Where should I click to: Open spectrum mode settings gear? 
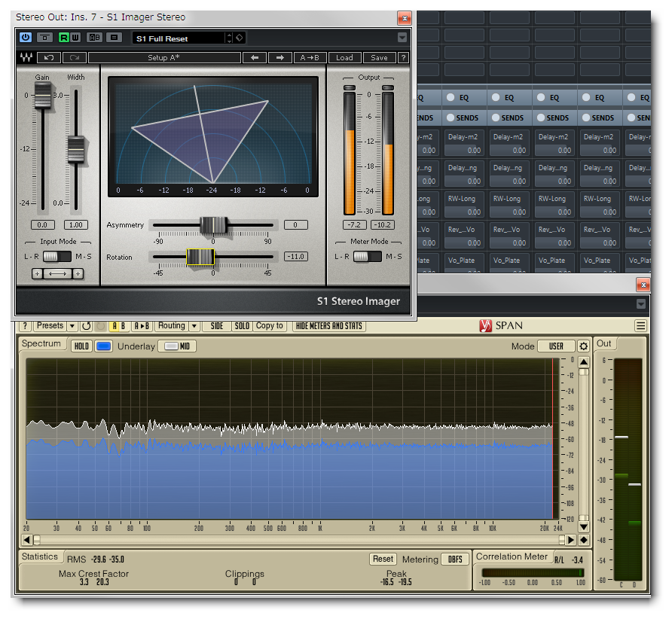584,346
